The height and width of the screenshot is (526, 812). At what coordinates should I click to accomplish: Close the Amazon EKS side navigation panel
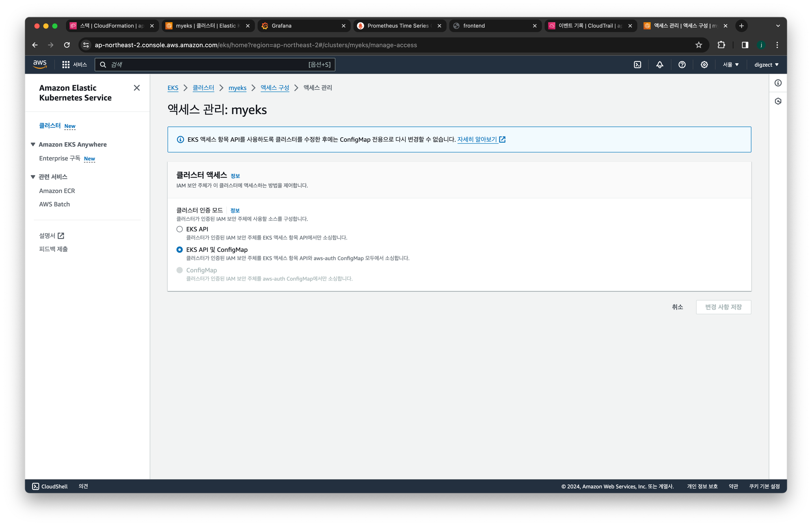click(x=137, y=88)
